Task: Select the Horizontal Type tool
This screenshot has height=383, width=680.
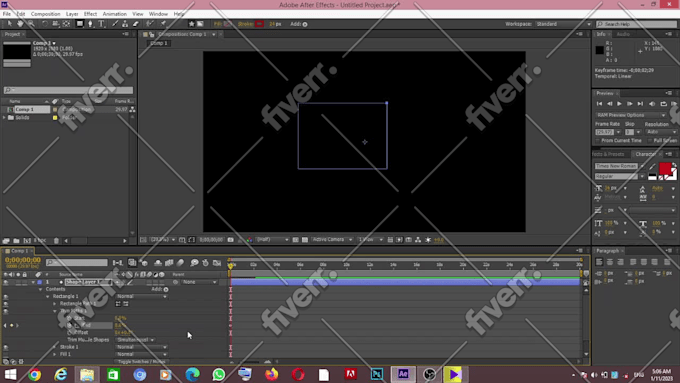Action: click(101, 24)
